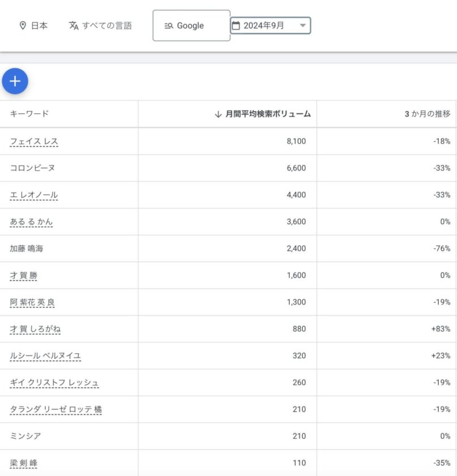Click the 3,600 search volume value

[296, 222]
